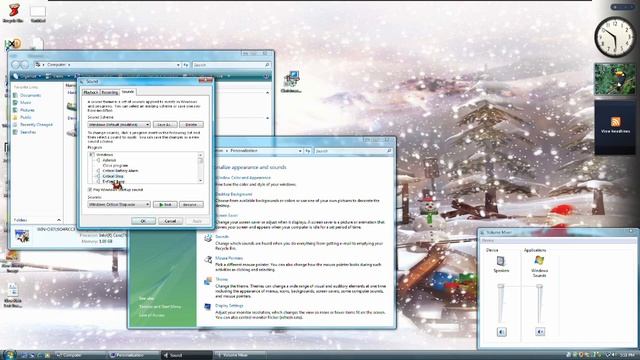This screenshot has width=640, height=360.
Task: Click the Delete scheme button
Action: point(191,124)
